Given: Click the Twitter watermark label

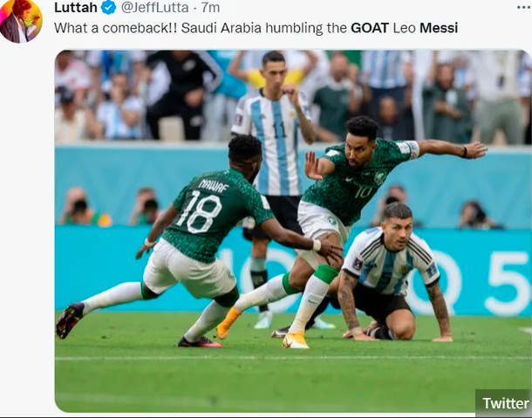Looking at the screenshot, I should (506, 403).
